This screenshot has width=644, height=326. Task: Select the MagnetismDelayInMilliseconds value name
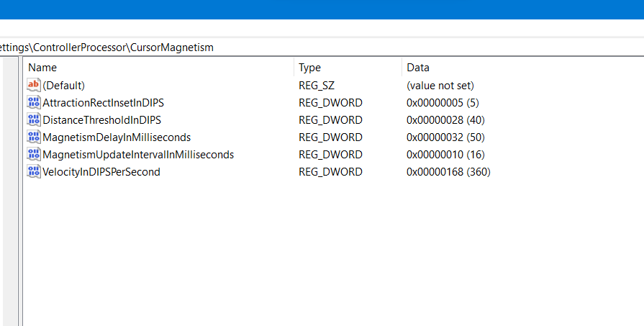pos(117,137)
